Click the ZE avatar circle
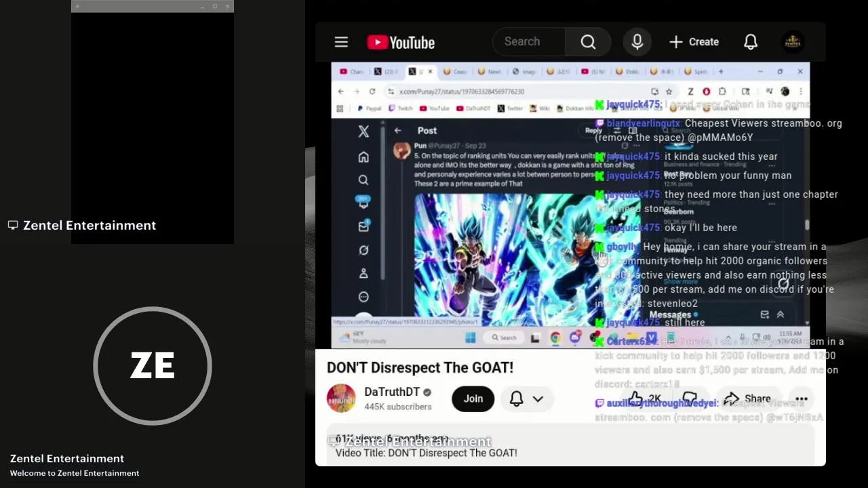This screenshot has height=488, width=868. pyautogui.click(x=153, y=366)
